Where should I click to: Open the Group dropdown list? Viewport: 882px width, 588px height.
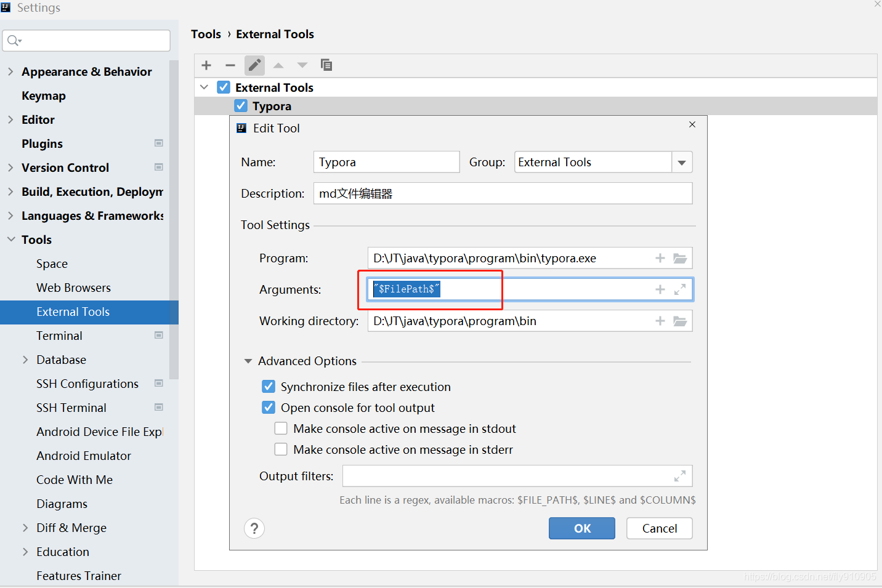[682, 163]
